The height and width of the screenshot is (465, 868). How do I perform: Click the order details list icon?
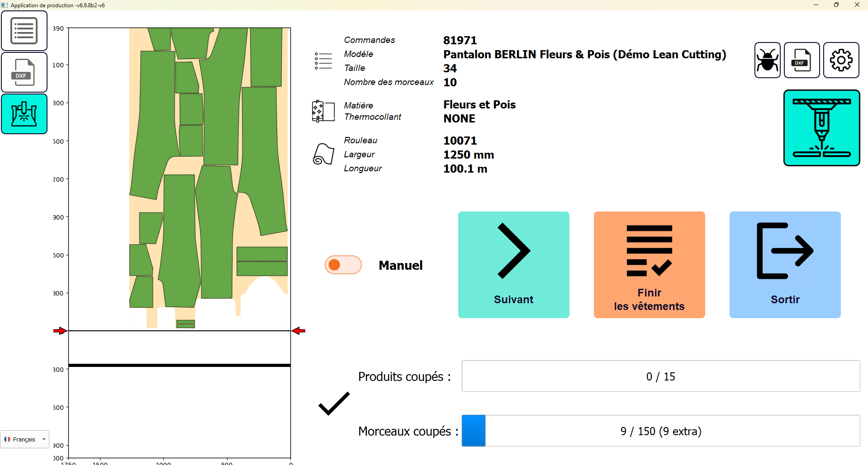click(323, 61)
